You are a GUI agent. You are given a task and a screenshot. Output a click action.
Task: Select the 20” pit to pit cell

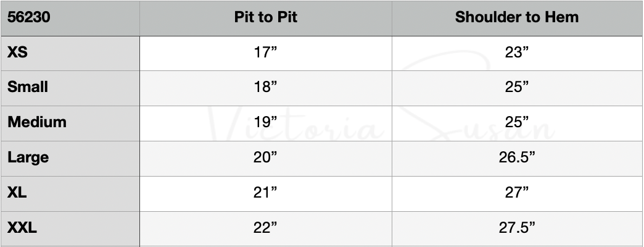(x=266, y=157)
